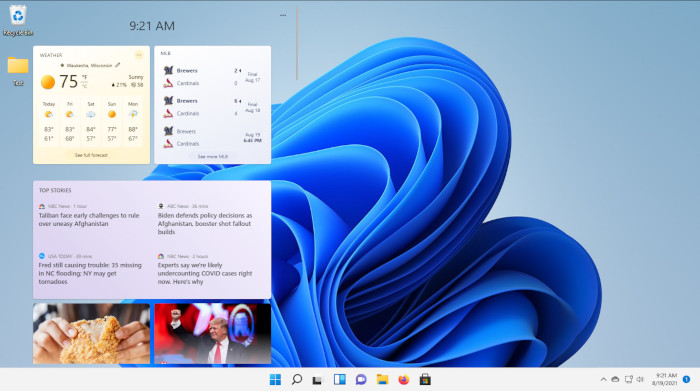The height and width of the screenshot is (391, 700).
Task: Toggle the Widgets panel taskbar icon
Action: pyautogui.click(x=339, y=380)
